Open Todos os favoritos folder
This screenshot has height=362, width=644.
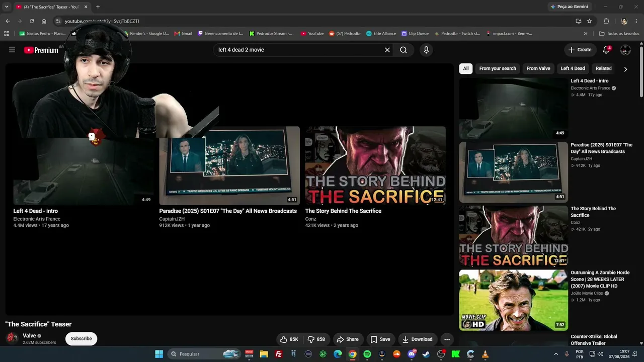(619, 34)
